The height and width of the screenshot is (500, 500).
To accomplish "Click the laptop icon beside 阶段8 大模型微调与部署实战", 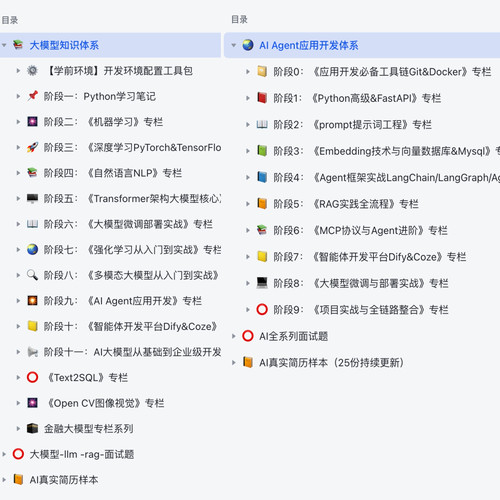I will click(x=262, y=283).
